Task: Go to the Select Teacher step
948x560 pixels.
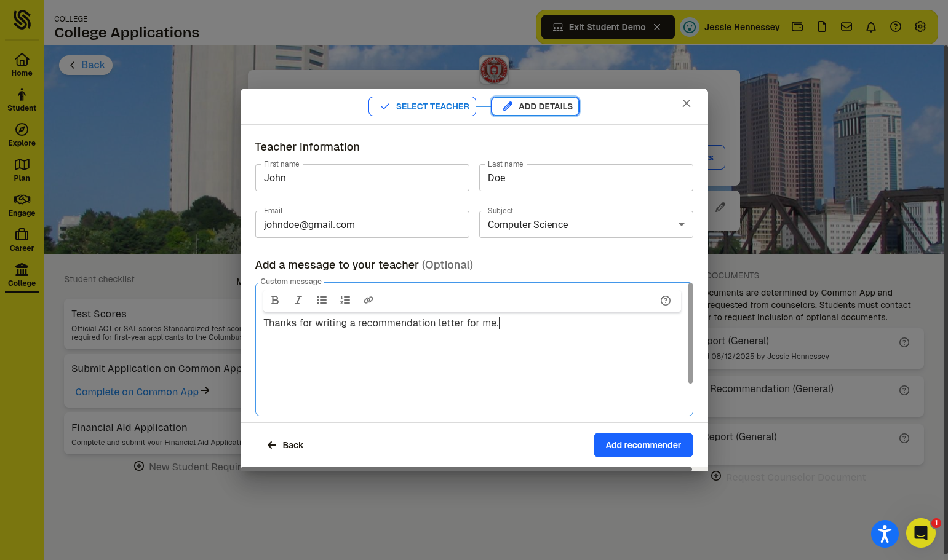Action: point(423,106)
